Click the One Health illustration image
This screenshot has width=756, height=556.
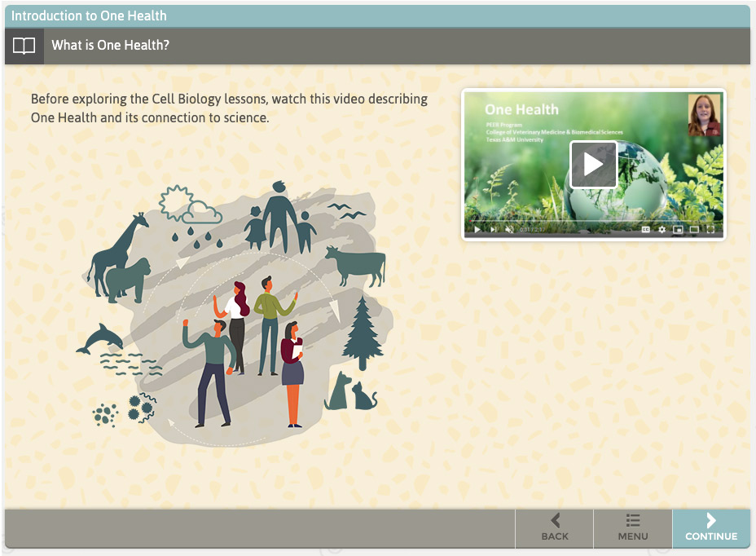tap(235, 314)
